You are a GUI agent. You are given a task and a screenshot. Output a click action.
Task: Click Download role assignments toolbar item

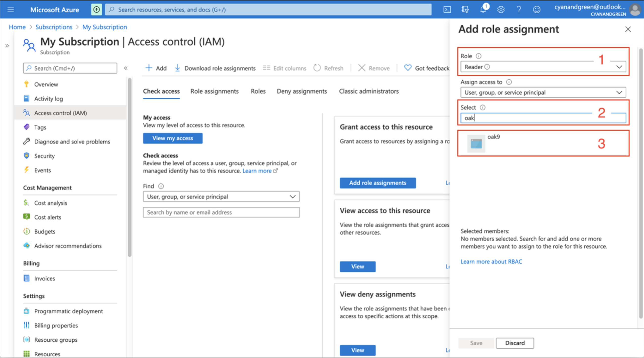[x=215, y=68]
